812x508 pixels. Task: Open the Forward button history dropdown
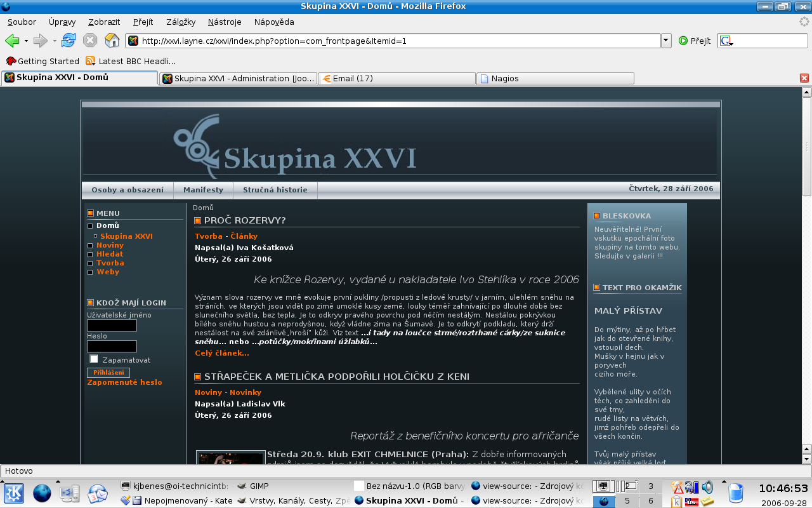tap(55, 41)
